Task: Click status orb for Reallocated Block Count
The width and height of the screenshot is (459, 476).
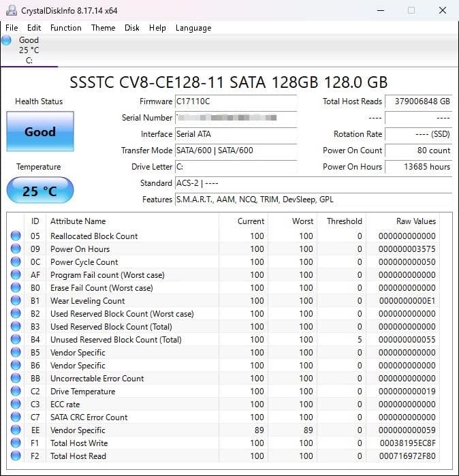Action: 16,236
